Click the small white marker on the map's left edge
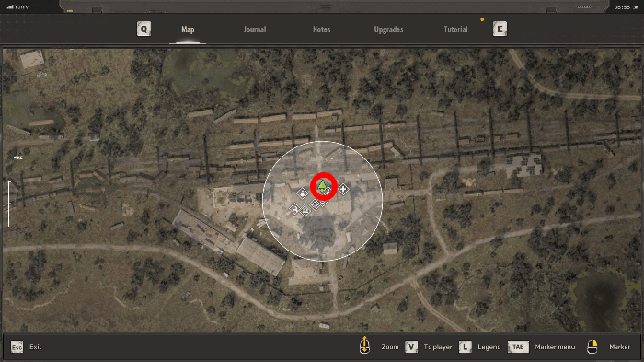644x362 pixels. (17, 158)
